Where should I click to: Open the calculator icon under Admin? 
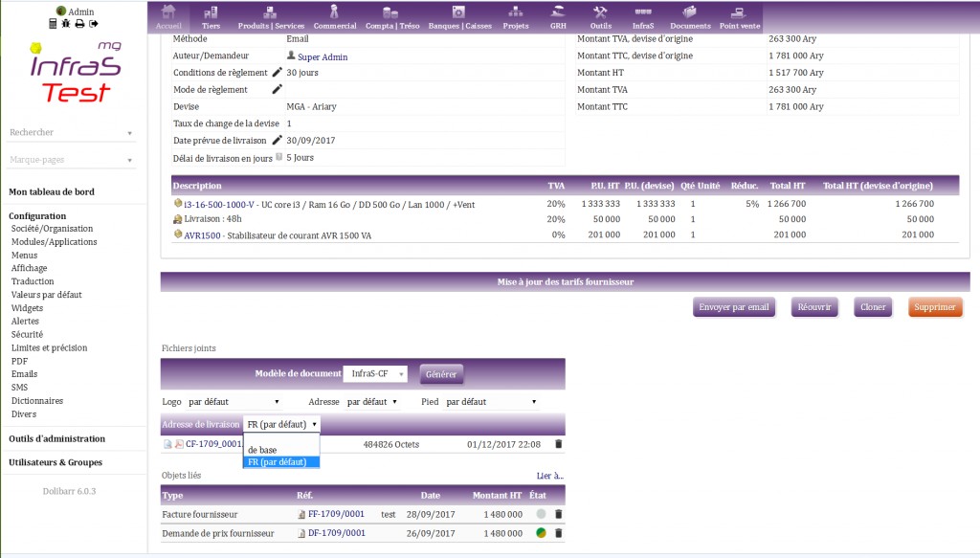pyautogui.click(x=53, y=24)
